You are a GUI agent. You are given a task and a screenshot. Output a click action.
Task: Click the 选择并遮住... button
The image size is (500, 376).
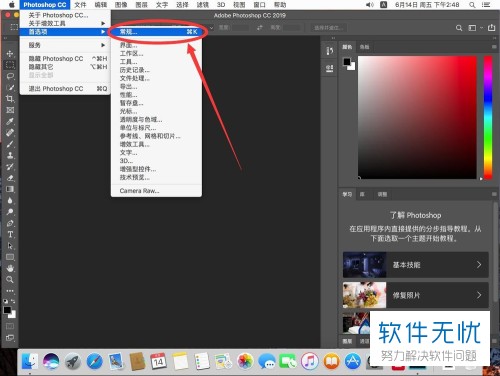[329, 28]
